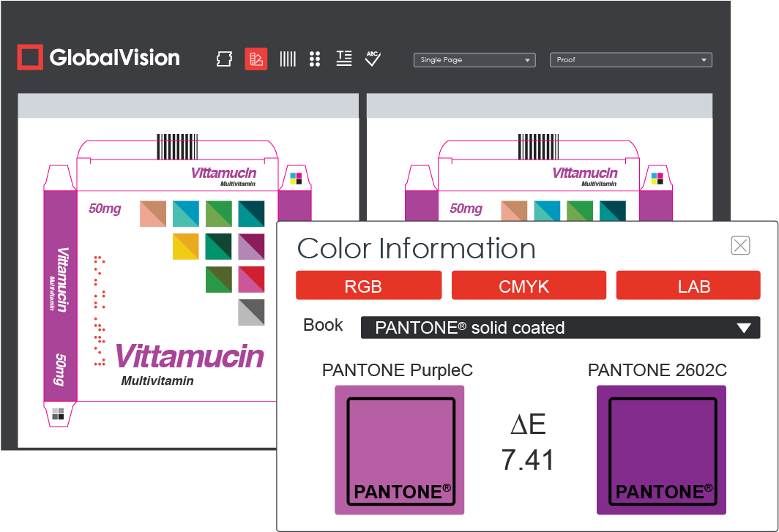
Task: Close the Color Information dialog
Action: pyautogui.click(x=740, y=245)
